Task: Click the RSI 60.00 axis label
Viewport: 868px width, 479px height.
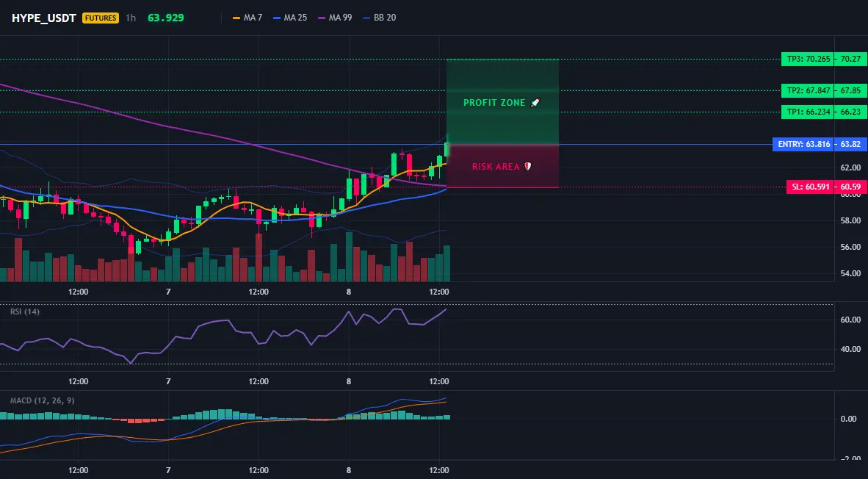Action: click(x=851, y=320)
